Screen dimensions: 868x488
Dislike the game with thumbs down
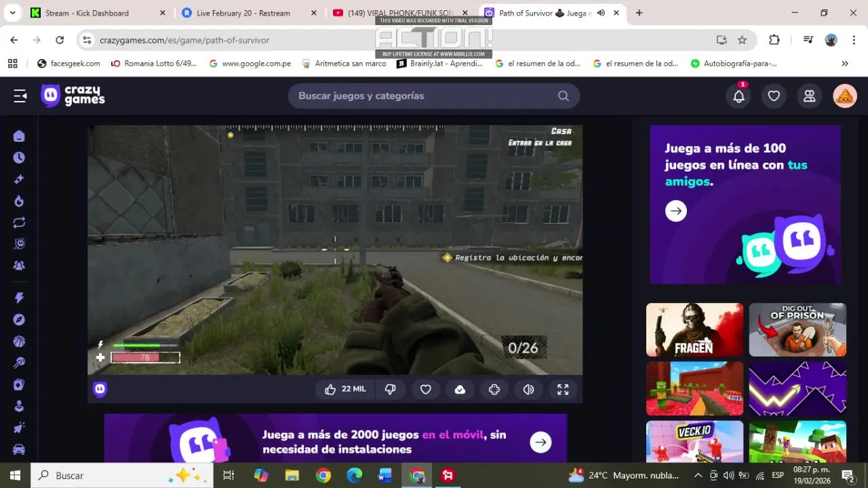pos(391,389)
